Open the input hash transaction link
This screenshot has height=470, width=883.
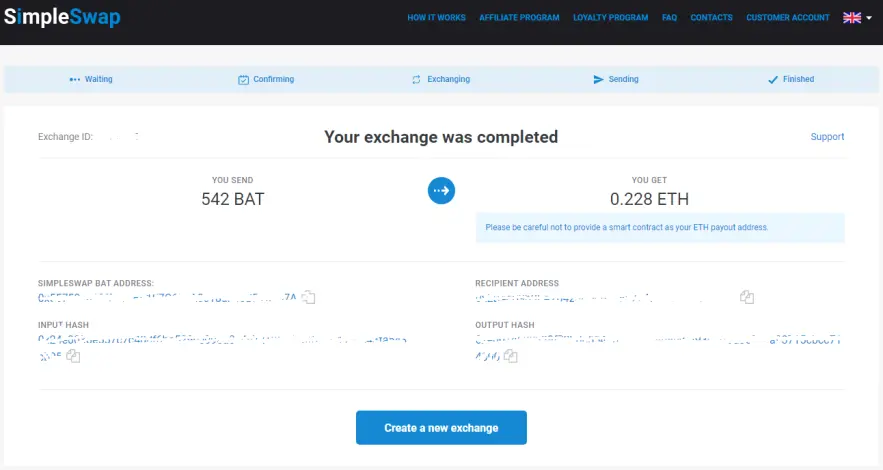222,347
